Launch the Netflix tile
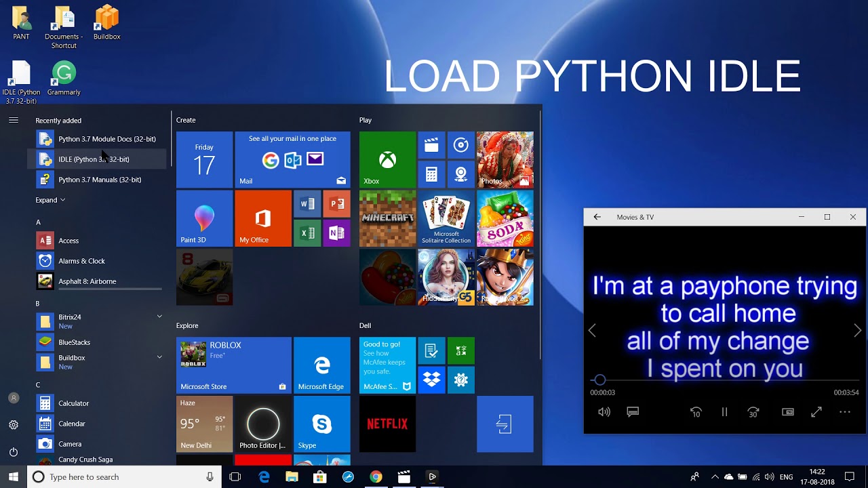Screen dimensions: 868x488 pyautogui.click(x=387, y=424)
